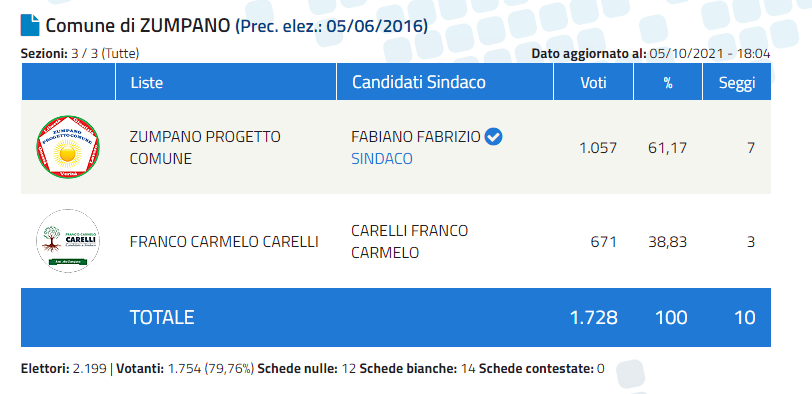Click the blue document icon beside Comune di ZUMPANO

pyautogui.click(x=30, y=25)
